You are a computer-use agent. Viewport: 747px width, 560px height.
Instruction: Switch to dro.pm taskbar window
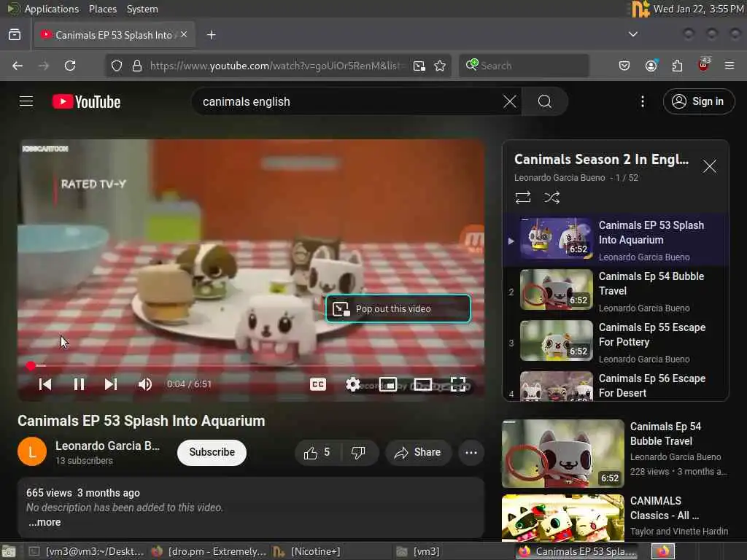[209, 551]
